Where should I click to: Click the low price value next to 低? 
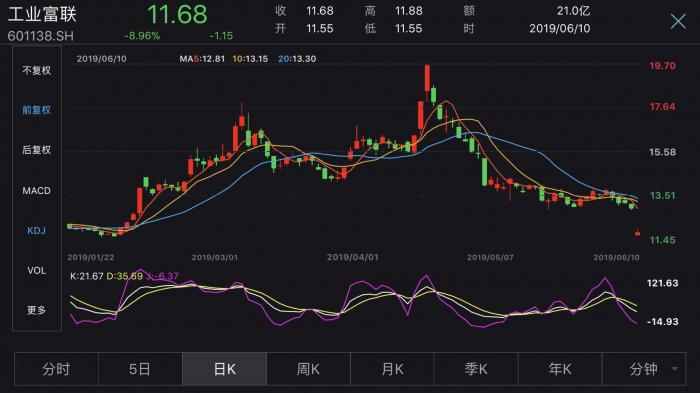(408, 29)
